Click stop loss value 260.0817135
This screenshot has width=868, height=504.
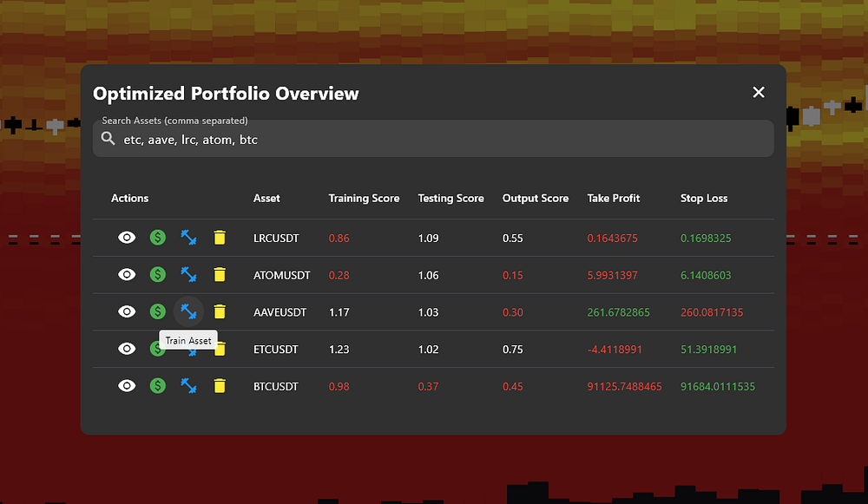712,312
